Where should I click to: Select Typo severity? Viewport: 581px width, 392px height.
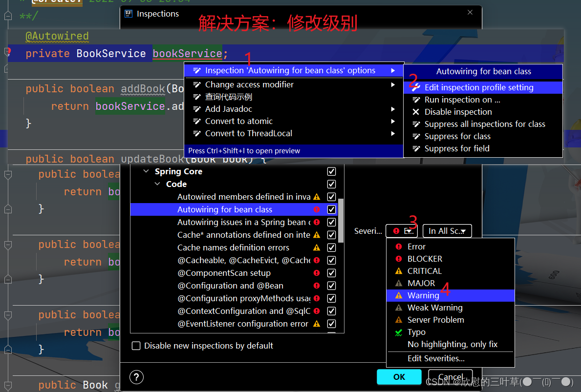(x=451, y=332)
